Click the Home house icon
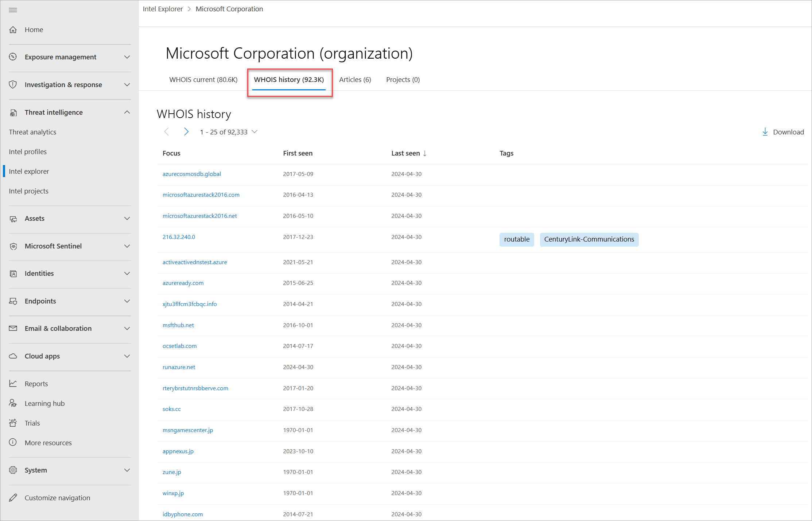 click(x=13, y=30)
